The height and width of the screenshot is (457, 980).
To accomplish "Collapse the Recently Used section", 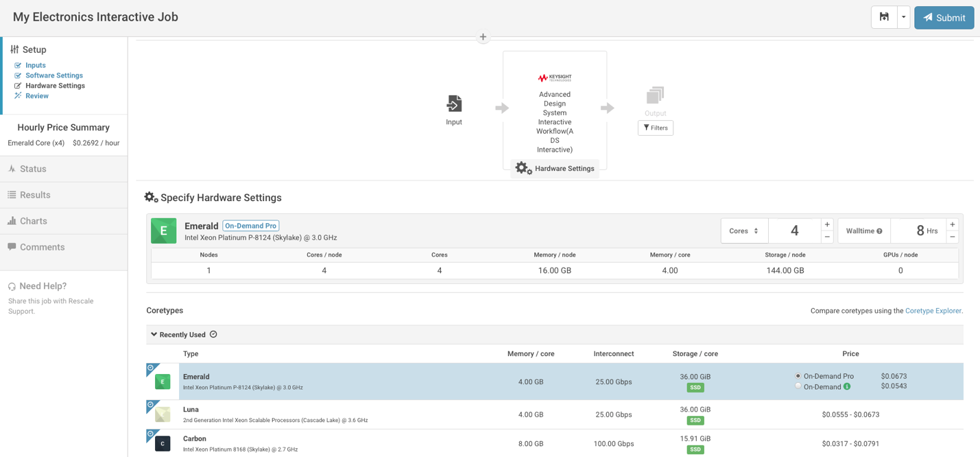I will [154, 335].
